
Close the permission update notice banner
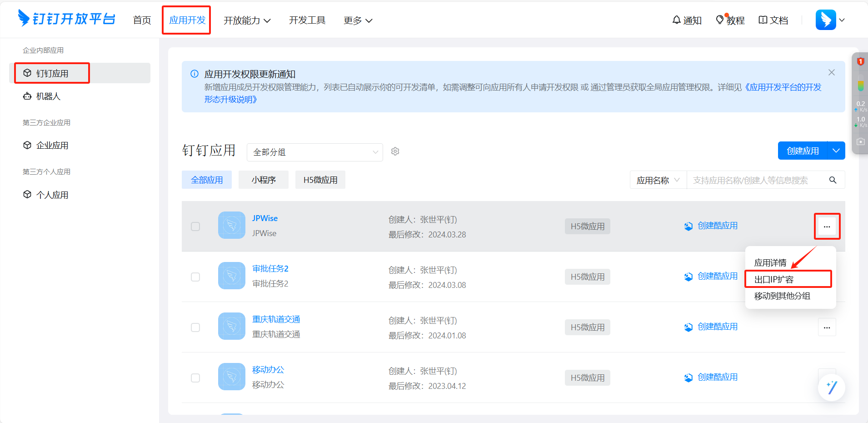831,72
